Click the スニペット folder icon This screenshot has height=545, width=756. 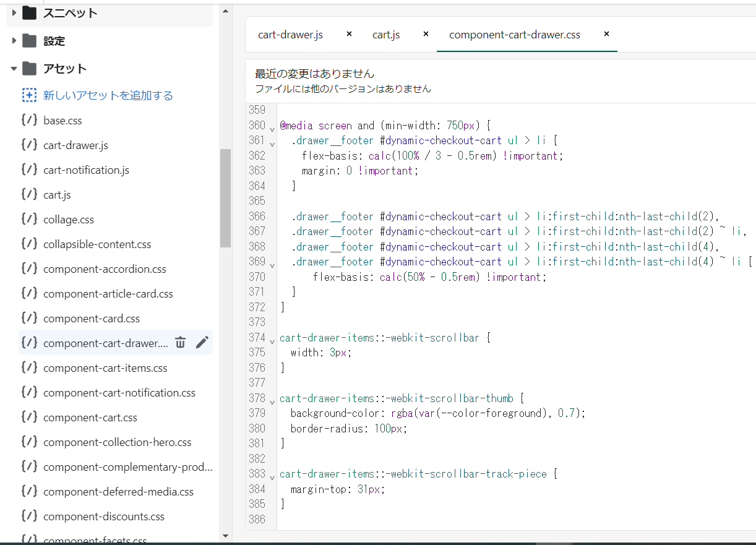[x=30, y=12]
